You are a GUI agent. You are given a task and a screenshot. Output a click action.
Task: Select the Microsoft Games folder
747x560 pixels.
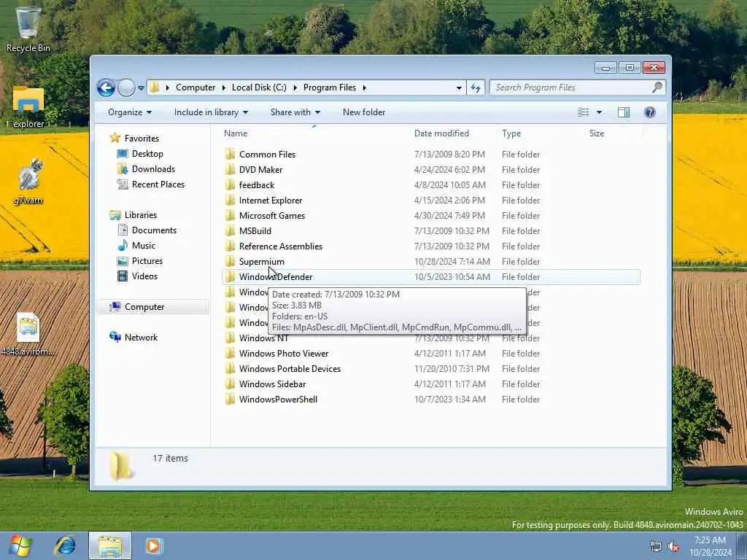(x=271, y=216)
